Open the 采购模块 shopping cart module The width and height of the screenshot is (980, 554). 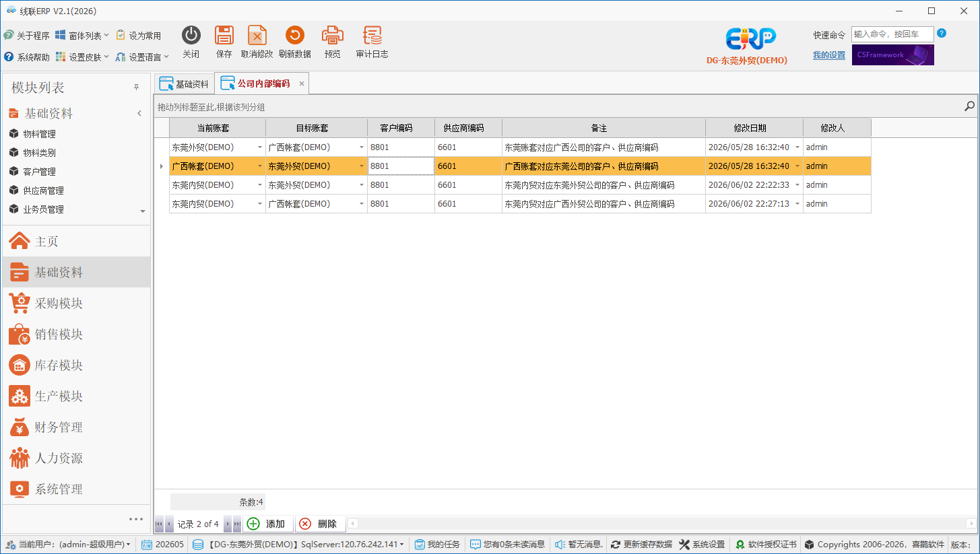pos(75,303)
